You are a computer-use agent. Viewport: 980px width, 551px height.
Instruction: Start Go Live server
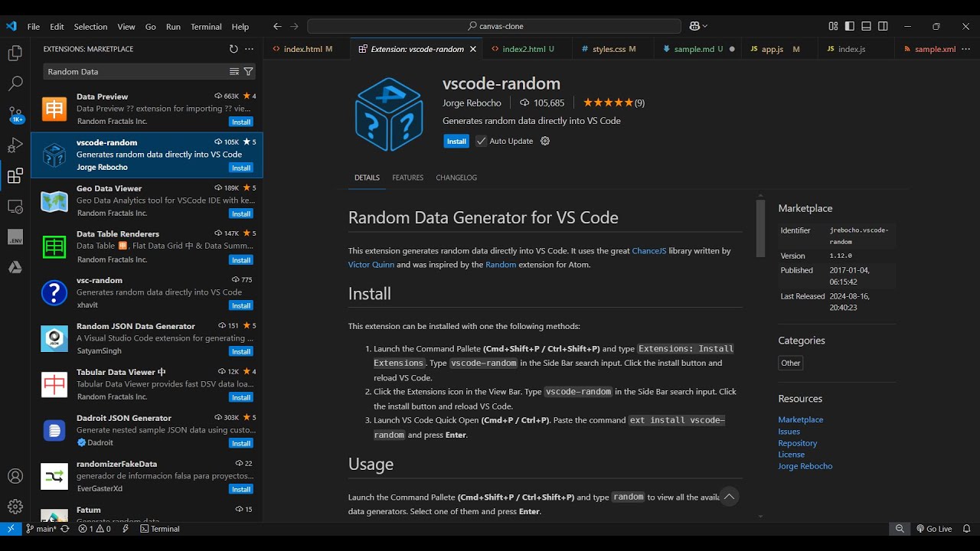934,529
